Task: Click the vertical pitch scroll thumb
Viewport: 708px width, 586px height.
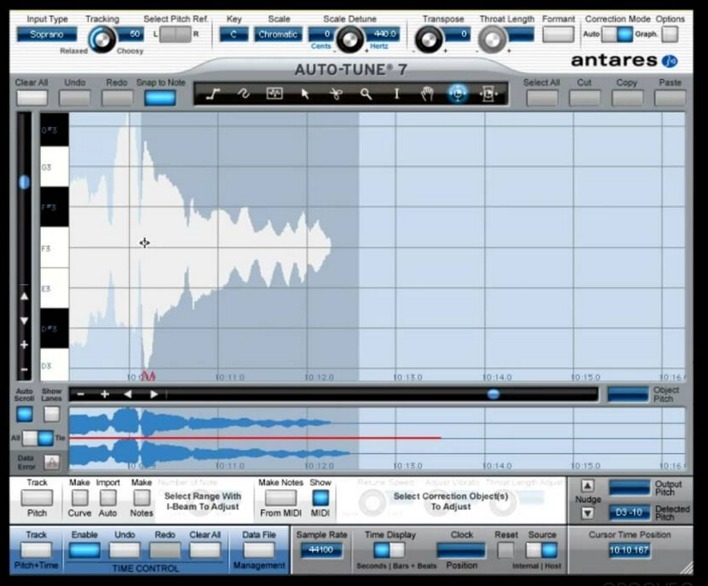Action: coord(24,182)
